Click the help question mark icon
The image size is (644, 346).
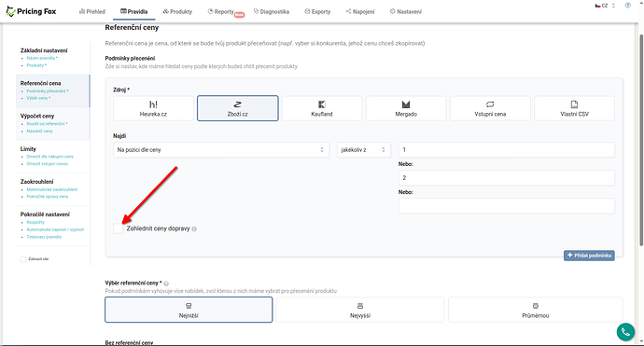tap(627, 6)
